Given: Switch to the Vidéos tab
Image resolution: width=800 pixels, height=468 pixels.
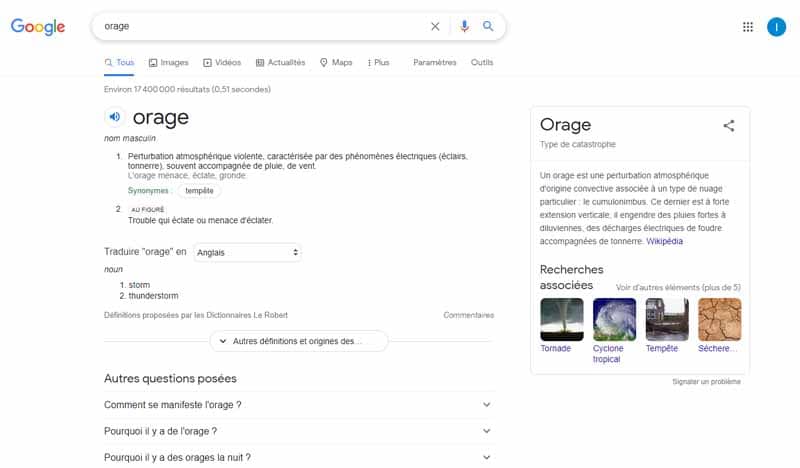Looking at the screenshot, I should click(222, 62).
